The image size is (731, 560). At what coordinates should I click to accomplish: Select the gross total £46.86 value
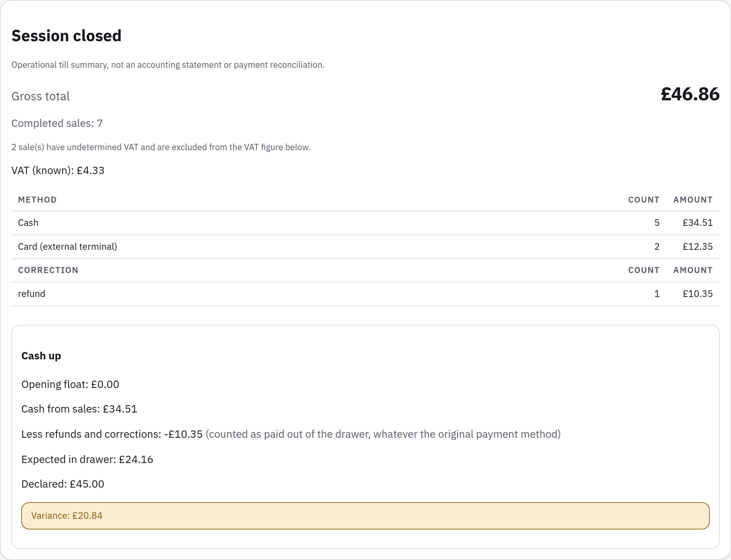690,94
